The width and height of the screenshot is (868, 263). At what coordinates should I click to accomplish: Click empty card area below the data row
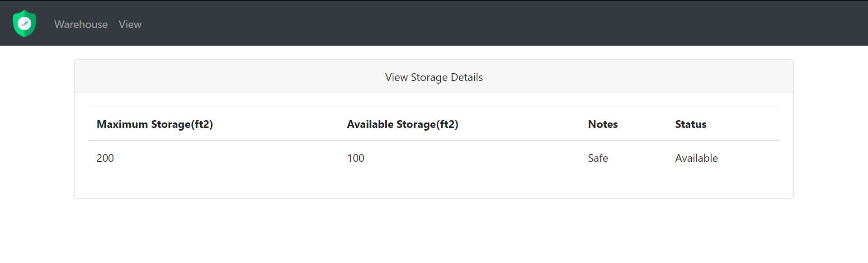[x=434, y=185]
